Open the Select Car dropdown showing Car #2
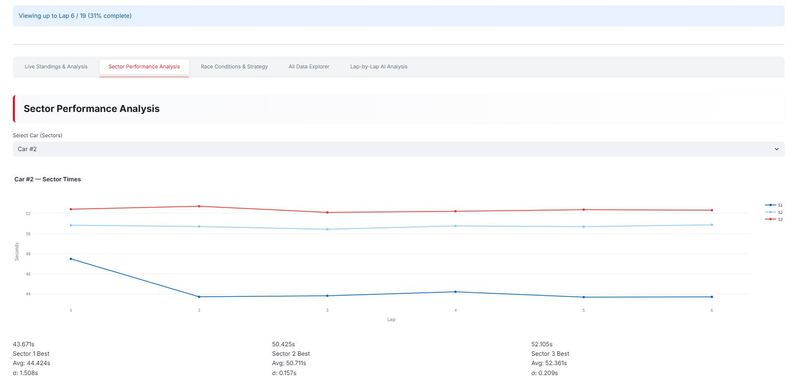Viewport: 806px width, 380px height. [x=398, y=149]
